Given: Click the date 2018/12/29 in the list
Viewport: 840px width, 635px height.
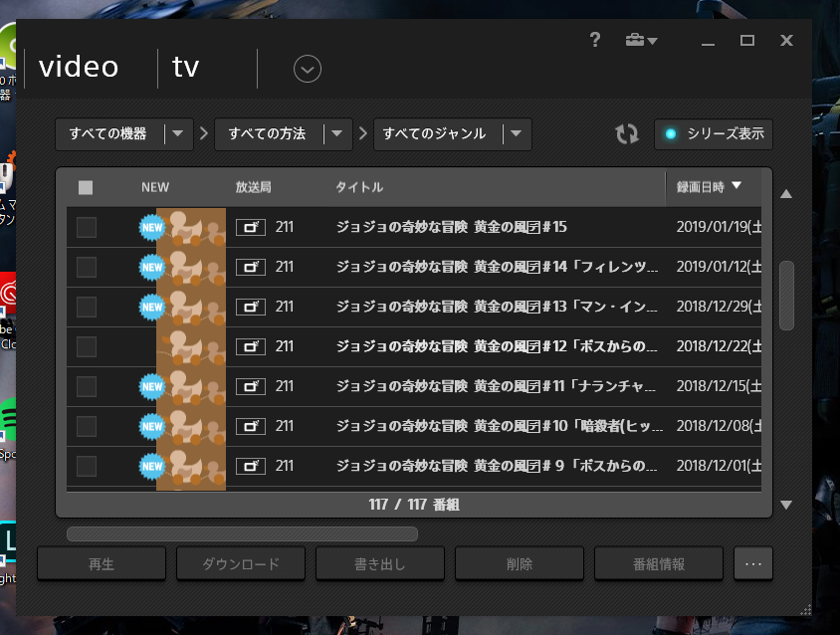Looking at the screenshot, I should [719, 308].
